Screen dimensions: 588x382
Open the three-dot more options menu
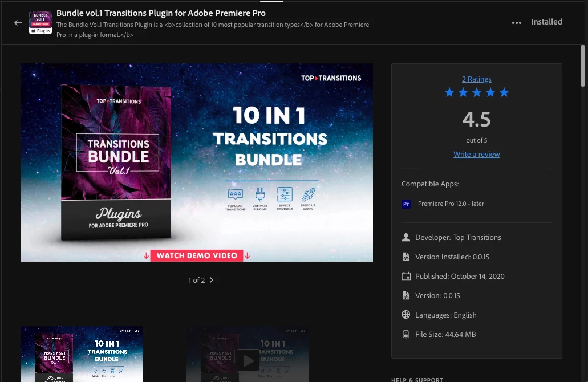pyautogui.click(x=516, y=22)
